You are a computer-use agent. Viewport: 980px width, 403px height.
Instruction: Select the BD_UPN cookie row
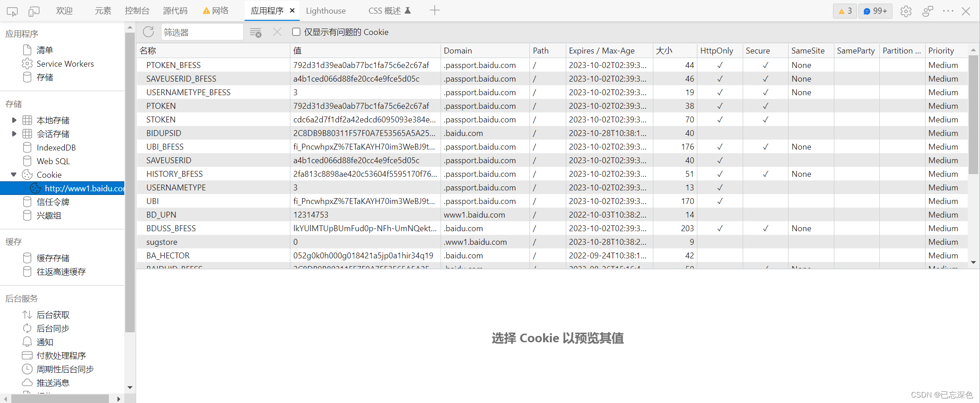coord(552,214)
